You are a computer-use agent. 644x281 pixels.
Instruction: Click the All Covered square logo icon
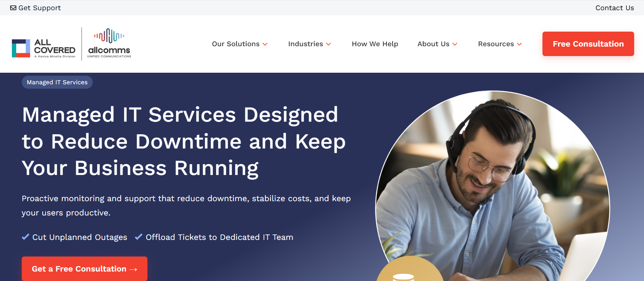21,48
